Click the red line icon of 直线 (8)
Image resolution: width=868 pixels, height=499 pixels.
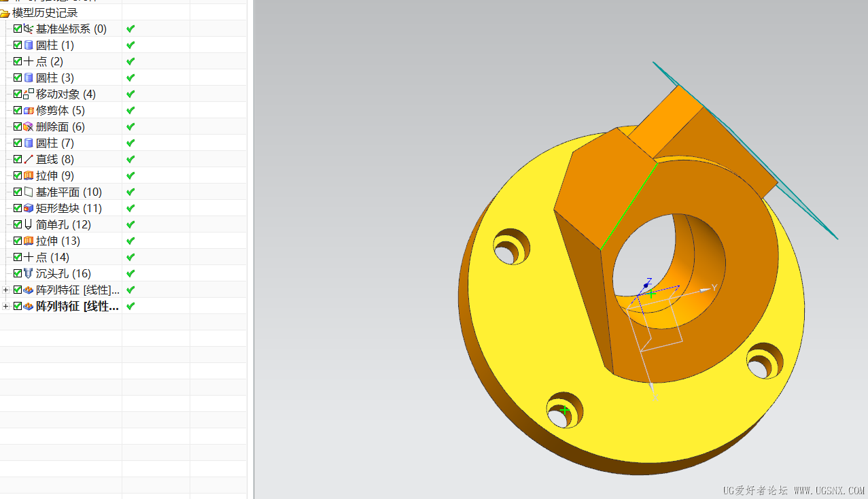[29, 159]
